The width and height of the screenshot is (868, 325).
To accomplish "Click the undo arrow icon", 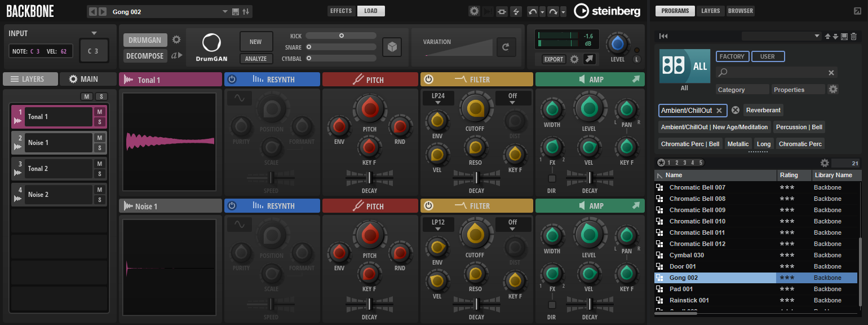I will tap(533, 12).
